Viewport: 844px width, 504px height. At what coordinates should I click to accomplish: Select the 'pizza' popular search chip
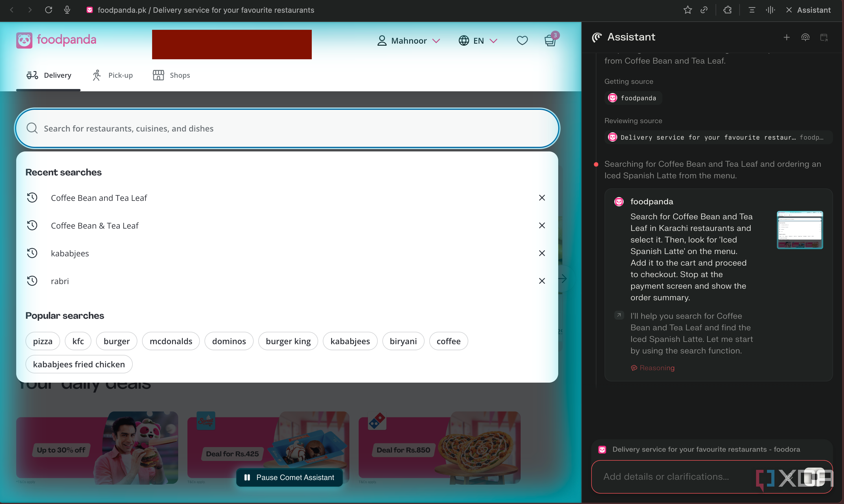(43, 341)
